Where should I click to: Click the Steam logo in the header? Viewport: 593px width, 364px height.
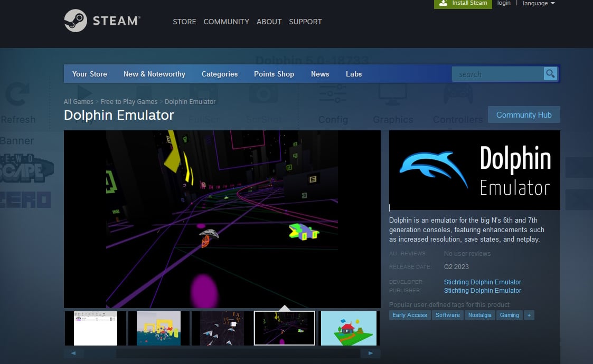[102, 21]
